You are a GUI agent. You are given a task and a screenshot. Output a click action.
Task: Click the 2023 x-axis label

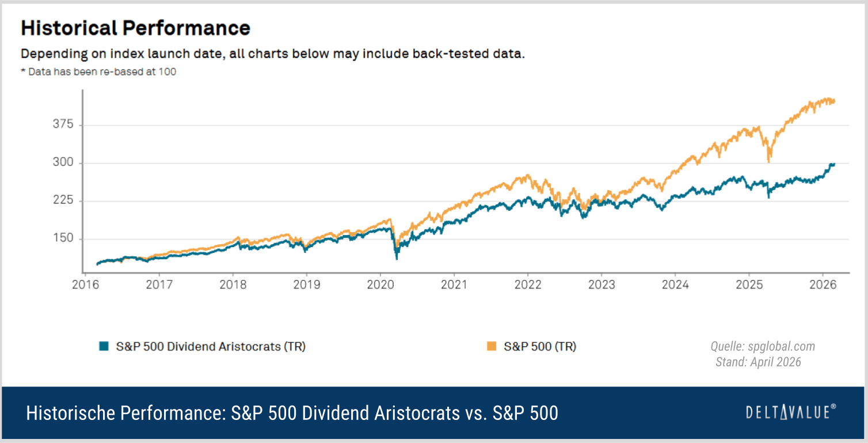click(x=601, y=285)
